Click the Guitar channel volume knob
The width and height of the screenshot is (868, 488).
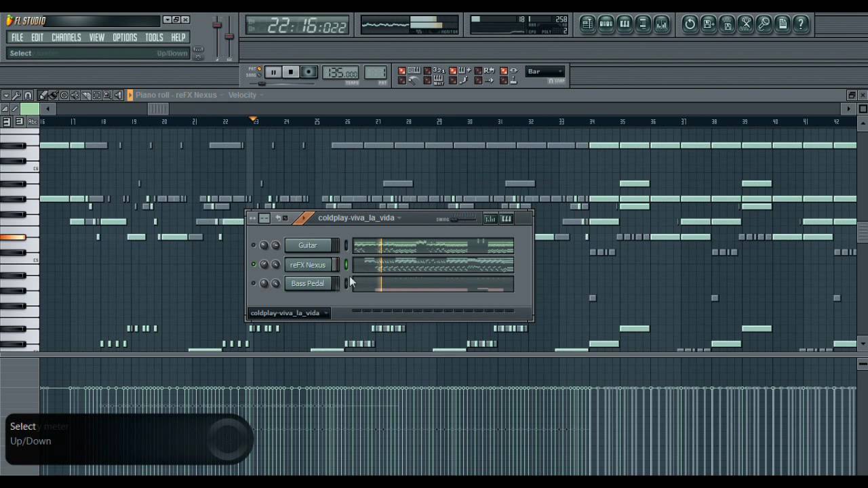click(275, 245)
